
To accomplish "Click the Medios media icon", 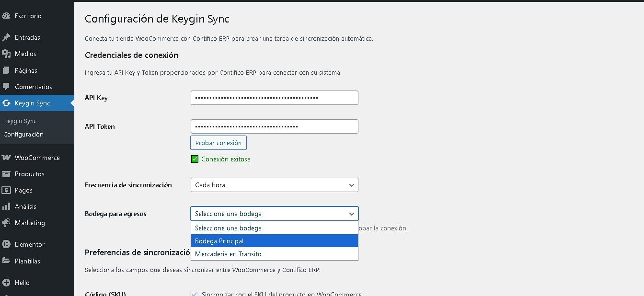I will point(6,54).
